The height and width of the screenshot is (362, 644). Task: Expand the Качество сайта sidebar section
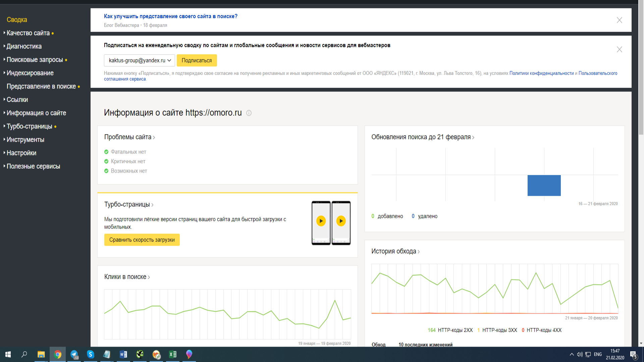tap(28, 33)
